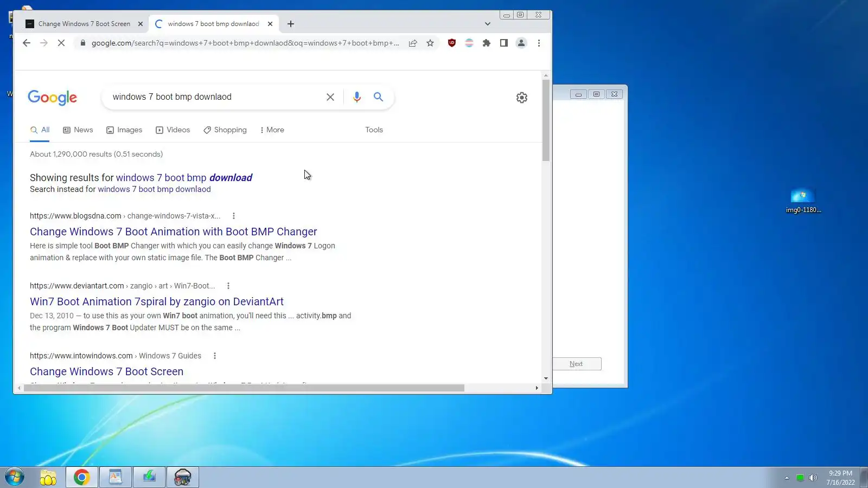
Task: Switch to Shopping results
Action: 225,130
